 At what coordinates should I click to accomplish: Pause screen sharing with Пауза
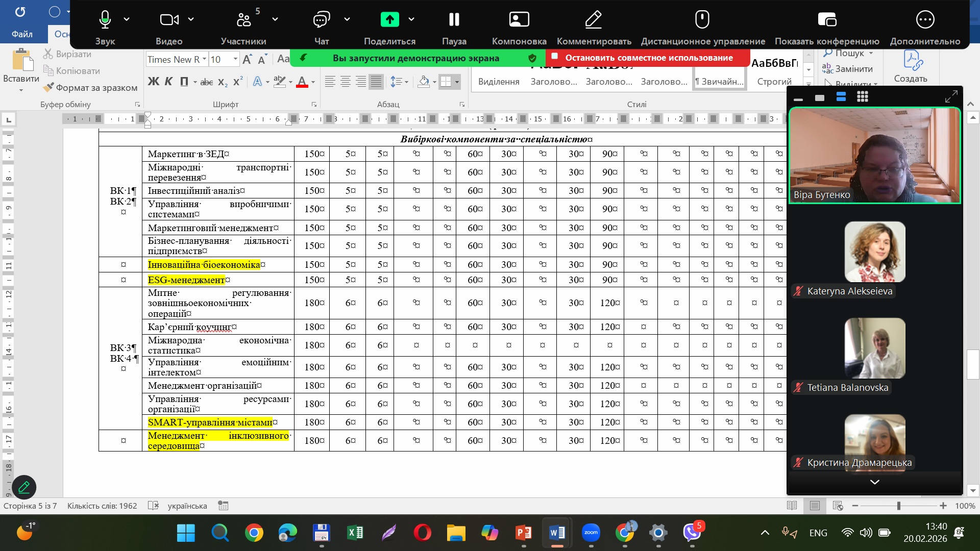tap(454, 20)
